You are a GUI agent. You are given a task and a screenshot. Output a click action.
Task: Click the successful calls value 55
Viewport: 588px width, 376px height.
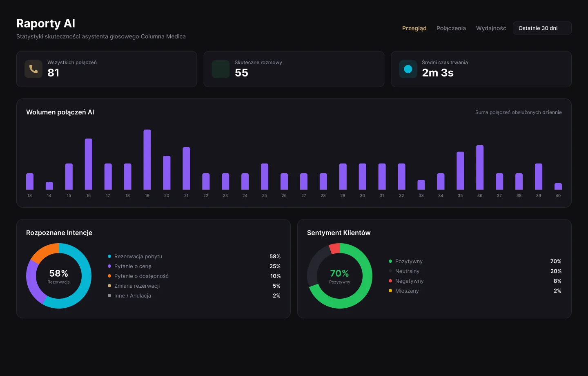(x=241, y=73)
